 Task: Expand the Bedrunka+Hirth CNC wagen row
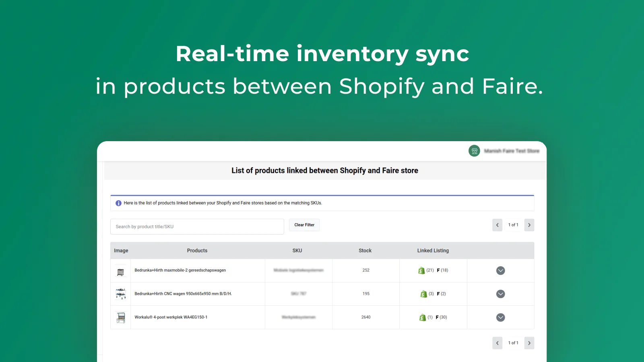coord(501,294)
